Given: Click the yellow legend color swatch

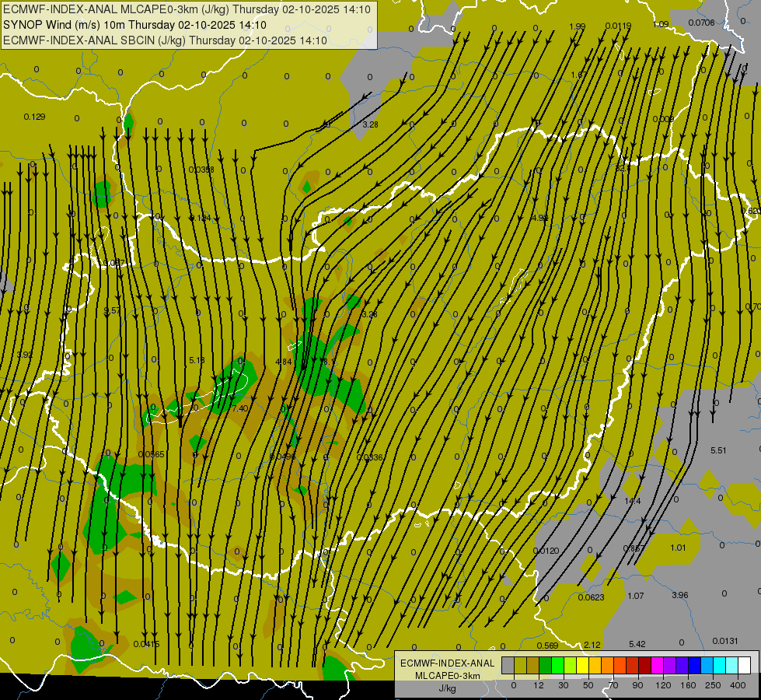Looking at the screenshot, I should click(582, 665).
